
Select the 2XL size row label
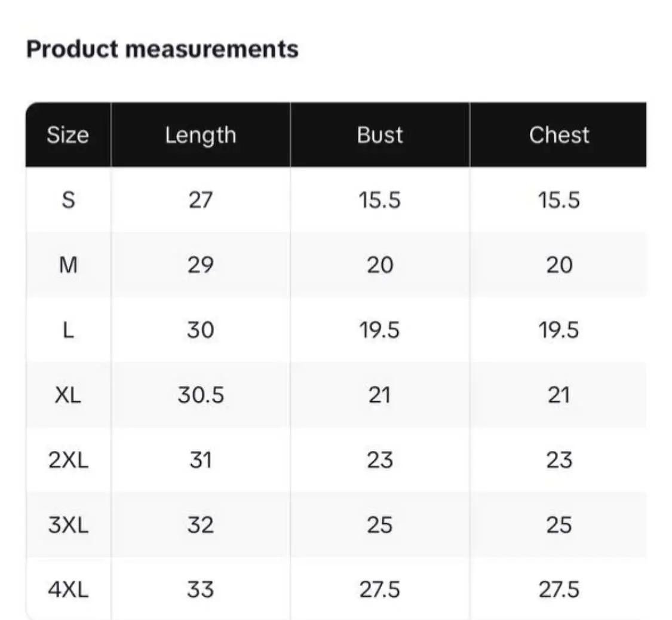[68, 461]
